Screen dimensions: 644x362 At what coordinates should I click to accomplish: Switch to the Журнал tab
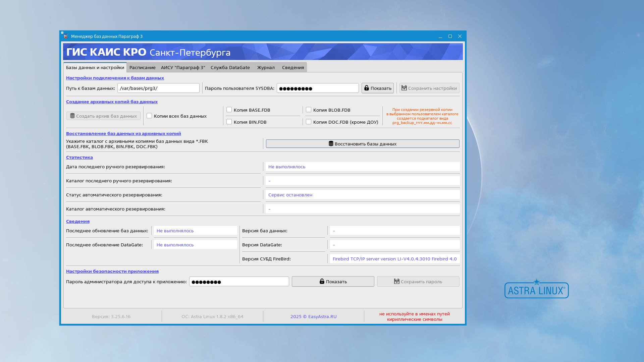266,67
